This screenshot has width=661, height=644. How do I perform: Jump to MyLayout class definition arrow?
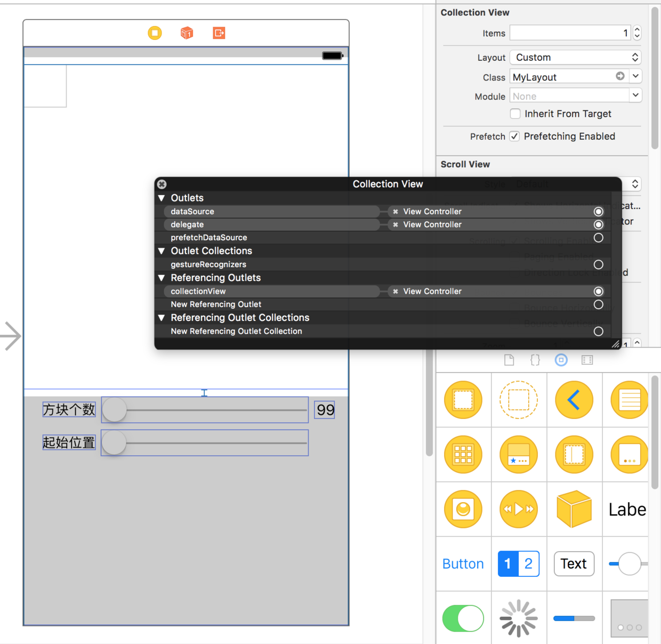pos(620,76)
